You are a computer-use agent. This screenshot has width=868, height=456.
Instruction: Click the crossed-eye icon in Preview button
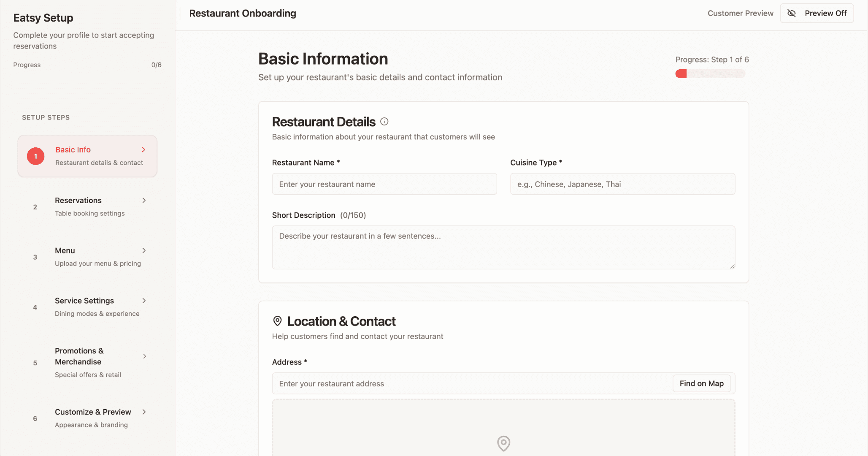tap(792, 14)
